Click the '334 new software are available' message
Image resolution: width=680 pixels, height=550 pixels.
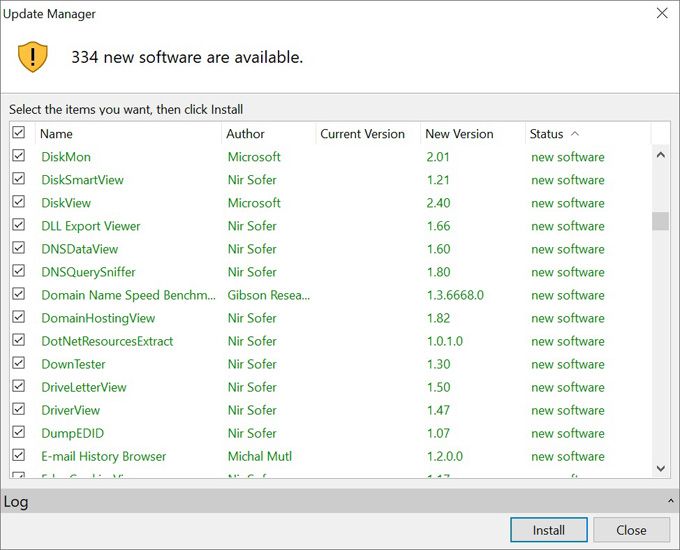187,57
